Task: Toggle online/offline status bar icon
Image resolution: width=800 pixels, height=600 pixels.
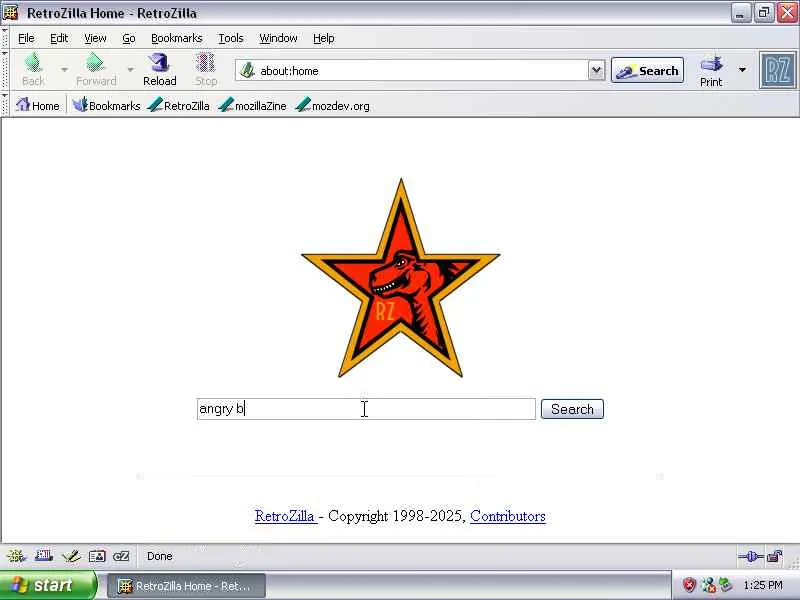Action: click(x=751, y=557)
